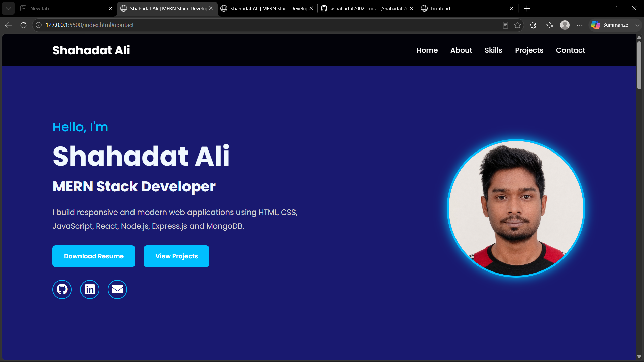Open the GitHub profile icon link
Screen dimensions: 644x362
(x=62, y=289)
